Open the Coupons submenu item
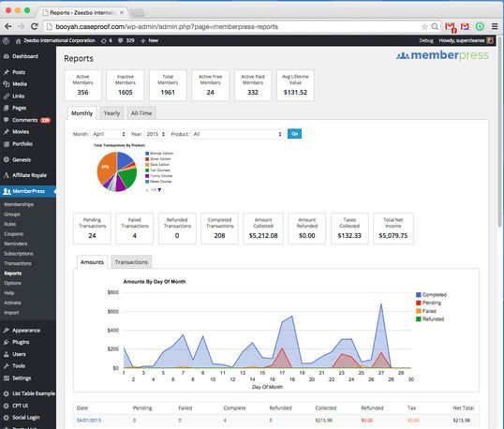 tap(13, 234)
